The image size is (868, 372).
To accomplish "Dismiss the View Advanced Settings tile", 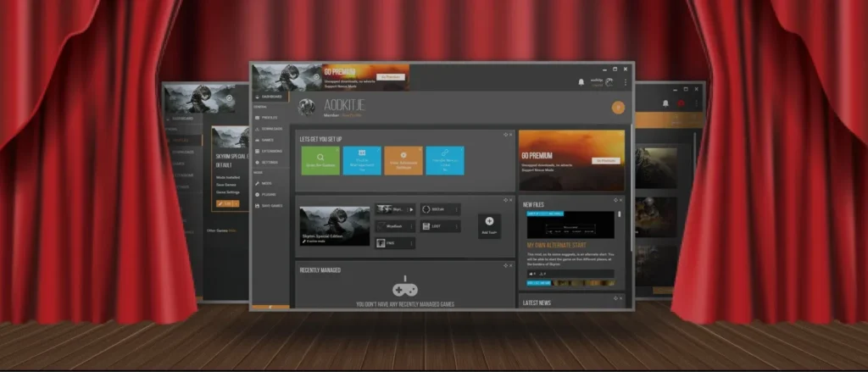I will [x=420, y=149].
